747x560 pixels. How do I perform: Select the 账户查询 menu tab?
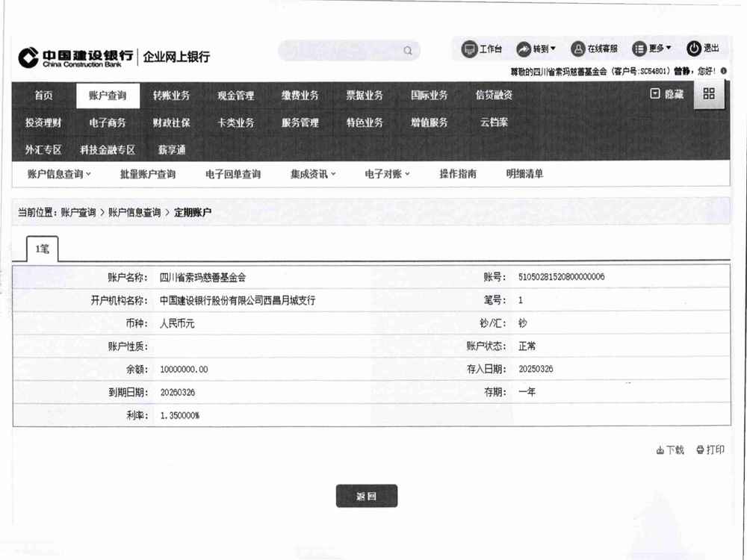108,96
